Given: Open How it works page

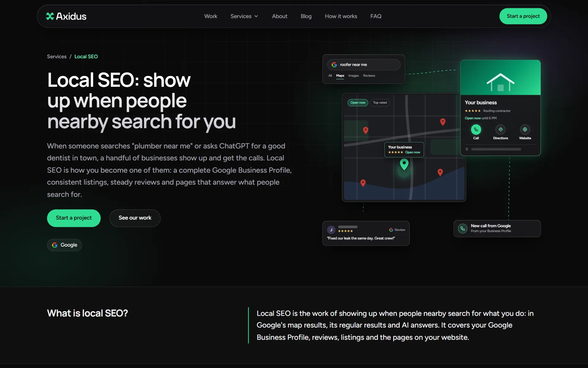Looking at the screenshot, I should point(341,16).
